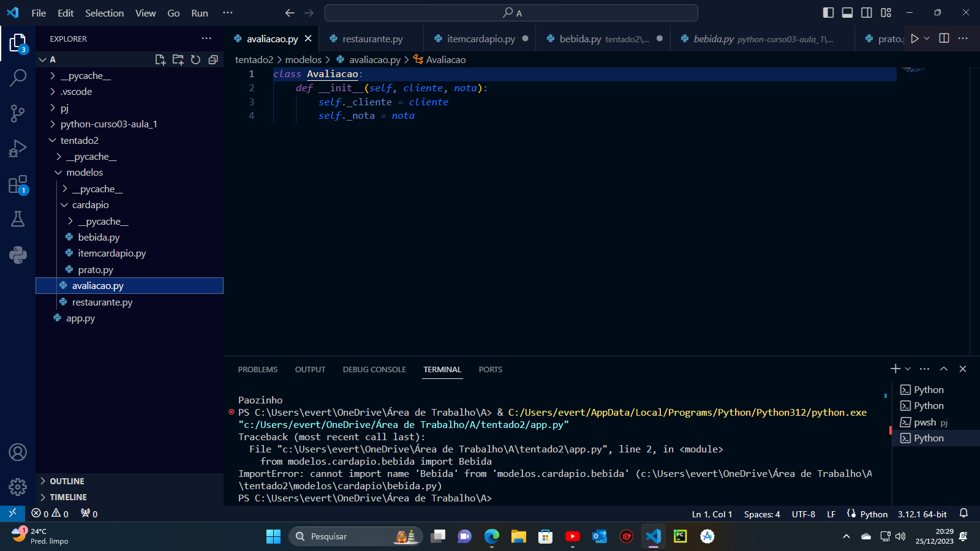Go forward using the navigation arrow
The height and width of the screenshot is (551, 980).
(309, 13)
